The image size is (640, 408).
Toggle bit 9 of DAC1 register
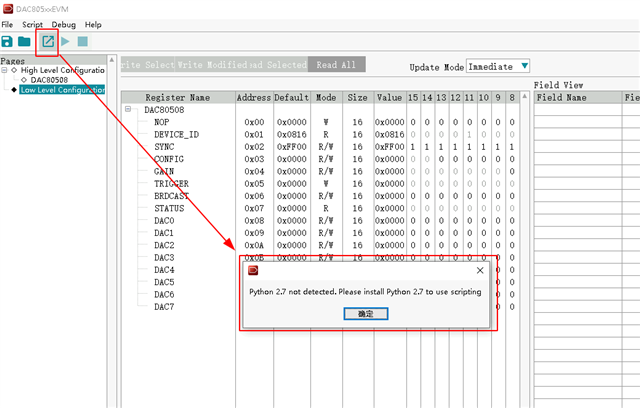click(x=498, y=233)
